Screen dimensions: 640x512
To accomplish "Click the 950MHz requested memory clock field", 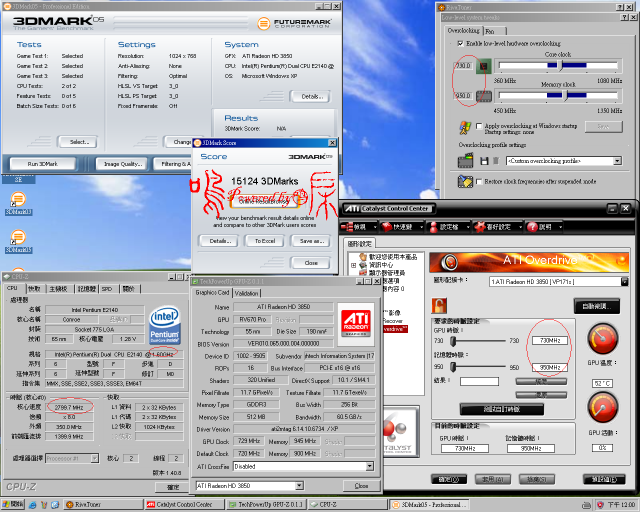I will coord(550,367).
